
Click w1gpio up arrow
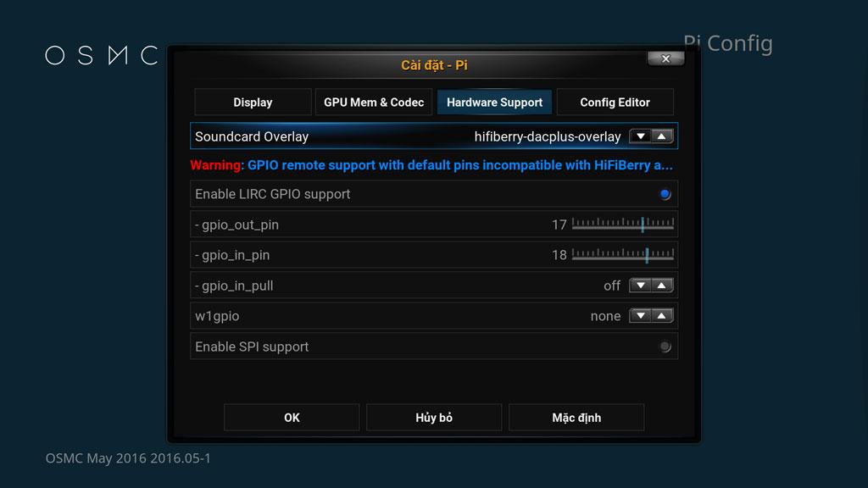(663, 316)
